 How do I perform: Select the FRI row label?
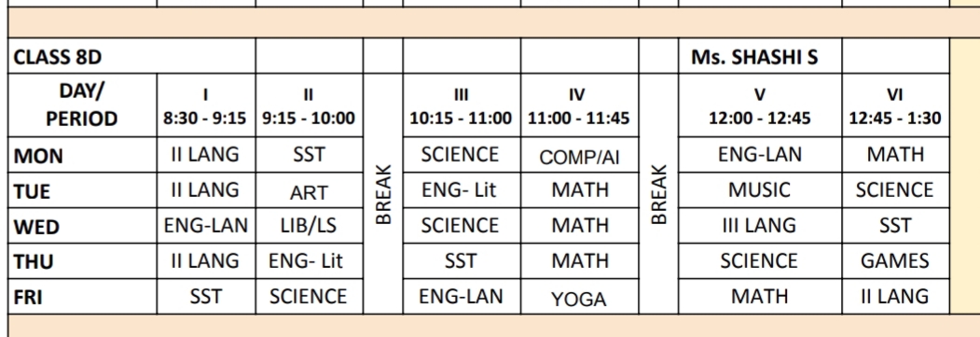(x=82, y=297)
